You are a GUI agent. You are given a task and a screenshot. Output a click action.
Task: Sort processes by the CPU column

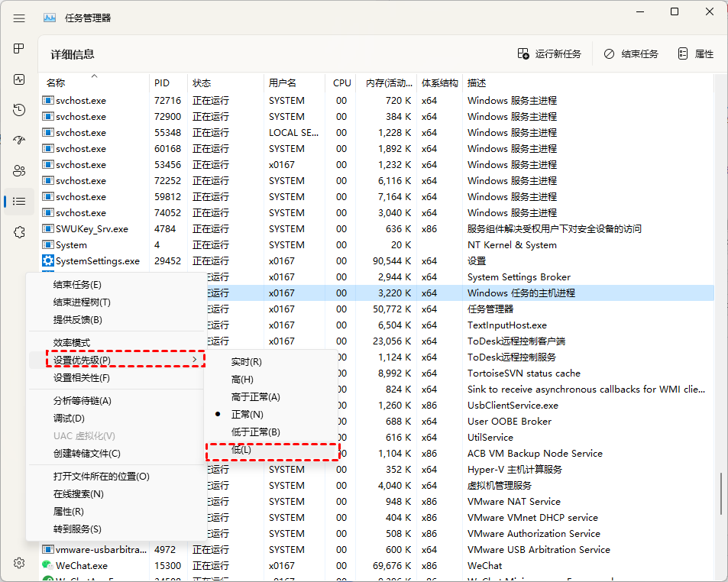[341, 82]
